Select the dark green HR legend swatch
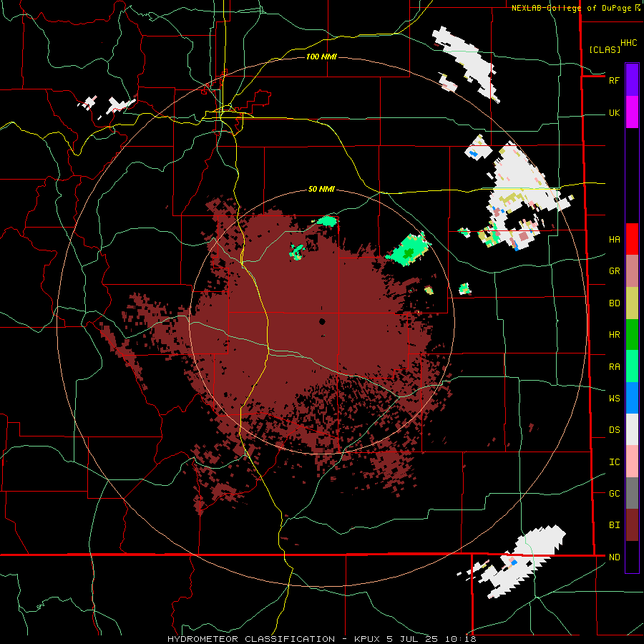This screenshot has height=644, width=644. click(x=632, y=335)
